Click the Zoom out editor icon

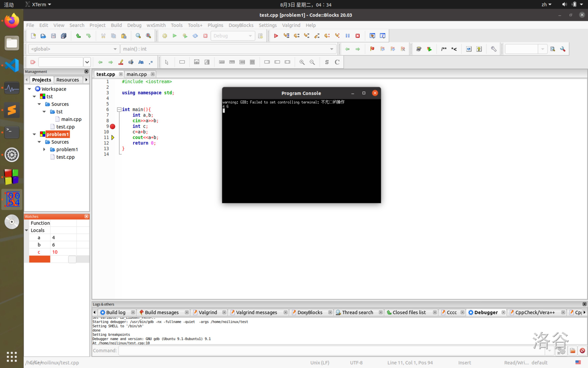point(312,62)
